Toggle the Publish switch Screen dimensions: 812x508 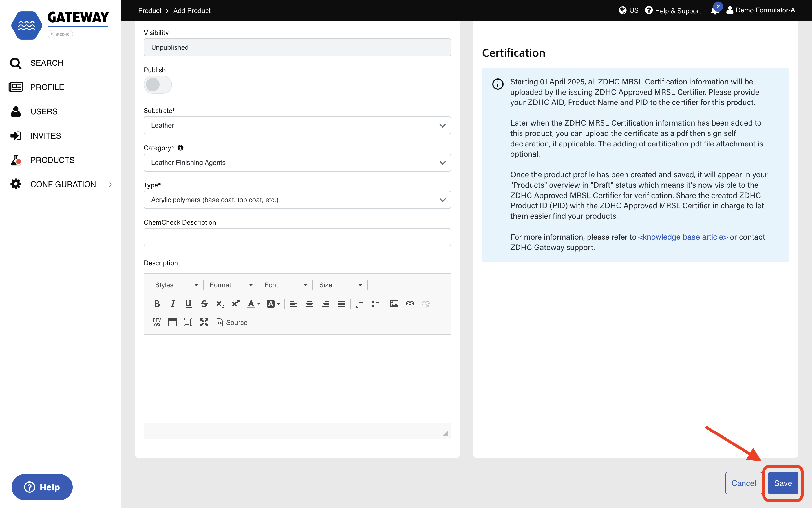point(158,85)
